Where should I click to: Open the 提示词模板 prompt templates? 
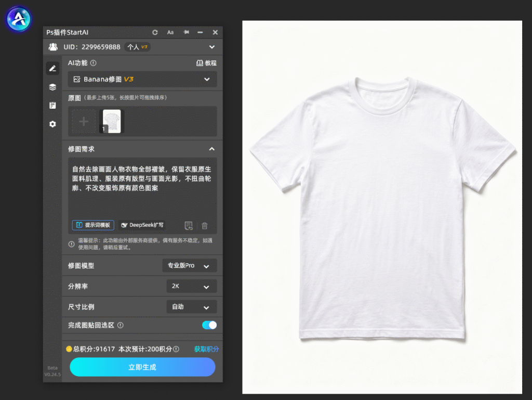(x=93, y=225)
